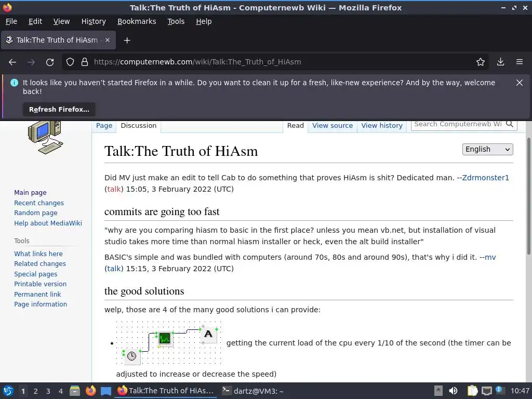532x399 pixels.
Task: View site security padlock info
Action: coord(85,62)
